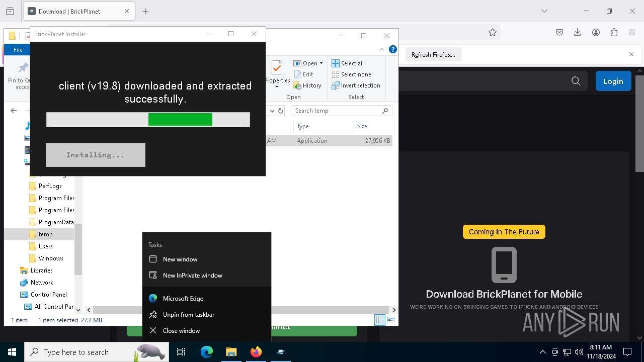Viewport: 644px width, 362px height.
Task: Open Firefox list all tabs dropdown
Action: tap(544, 11)
